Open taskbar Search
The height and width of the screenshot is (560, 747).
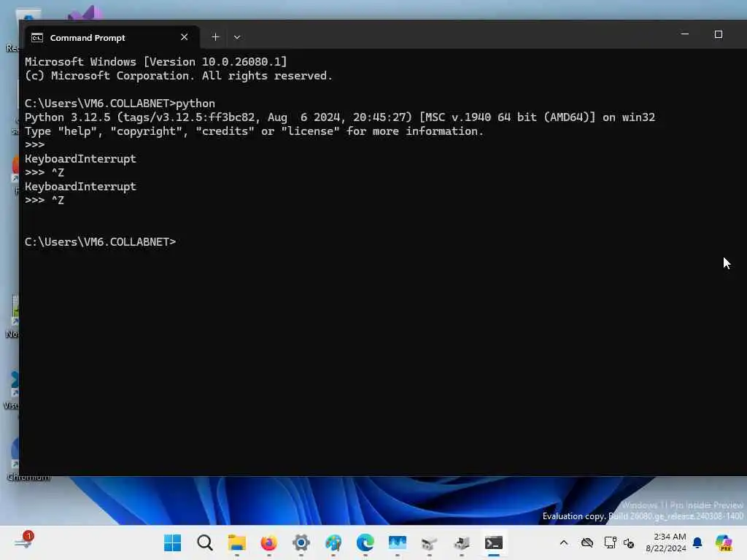coord(205,542)
